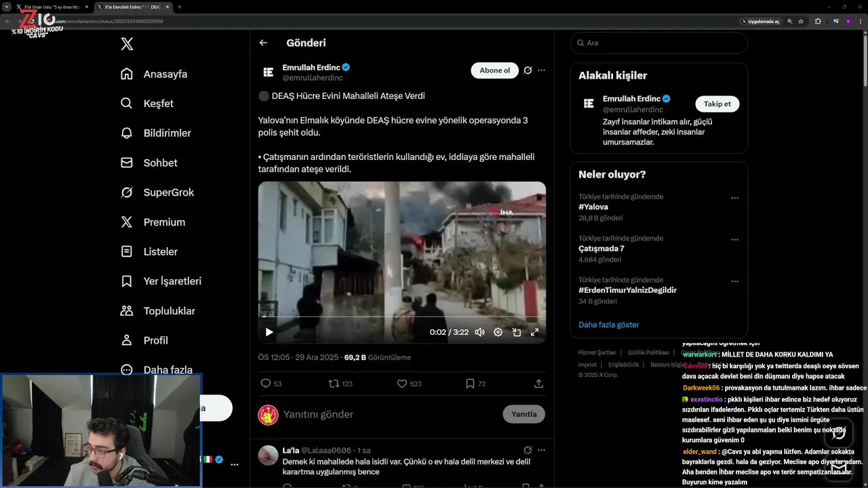The width and height of the screenshot is (868, 488).
Task: Click the share icon on the post
Action: click(x=538, y=384)
